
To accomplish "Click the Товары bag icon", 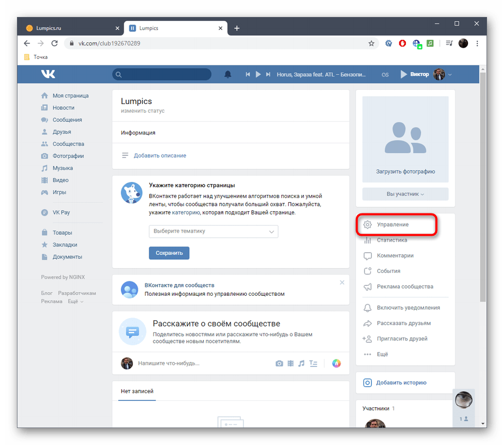I will click(45, 232).
